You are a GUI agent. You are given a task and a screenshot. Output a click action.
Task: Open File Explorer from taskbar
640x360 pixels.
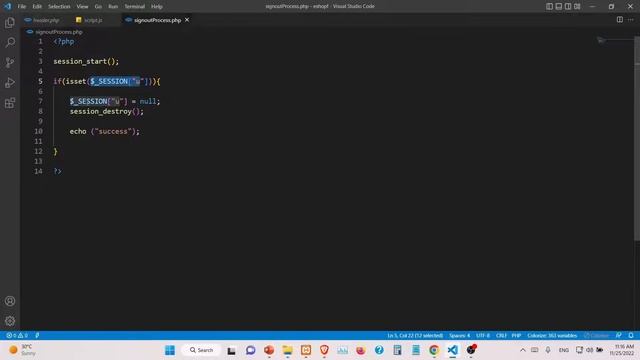pyautogui.click(x=287, y=350)
